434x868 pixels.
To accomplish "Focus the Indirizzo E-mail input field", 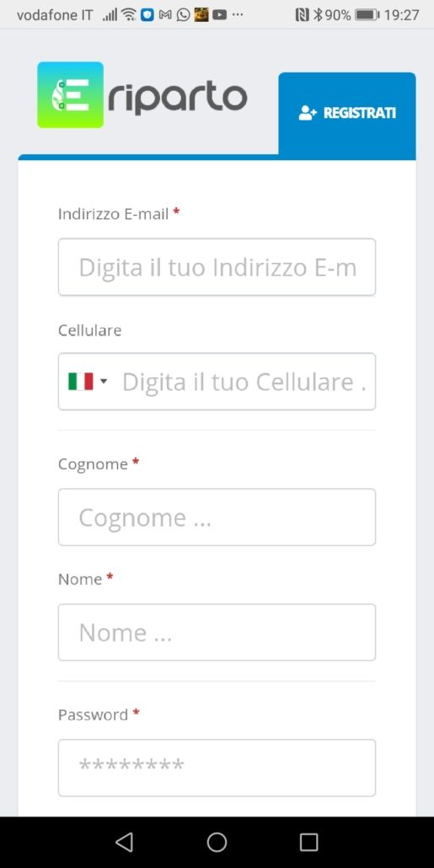I will pos(217,267).
